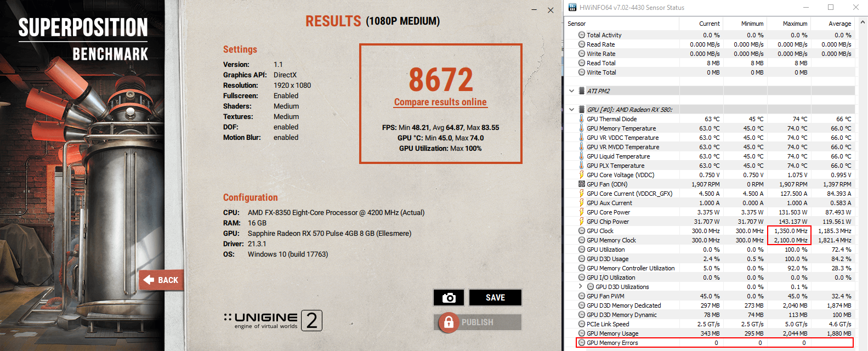Select GPU PLX Temperature icon
This screenshot has height=351, width=868.
pos(582,166)
